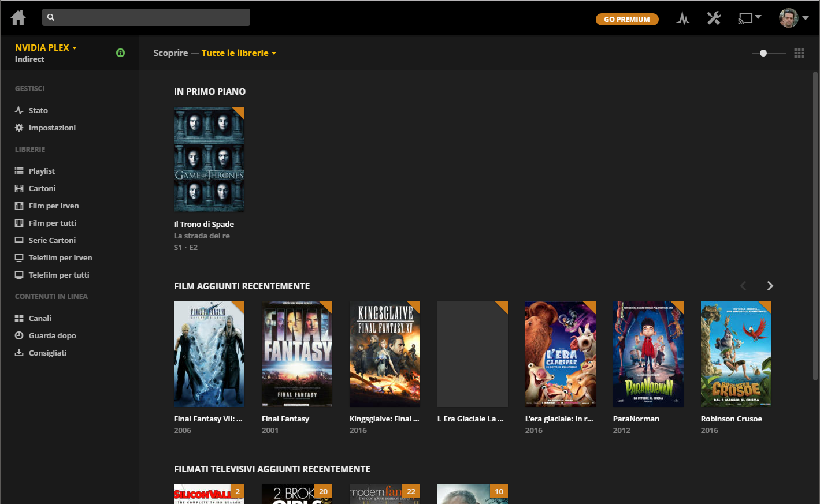This screenshot has width=820, height=504.
Task: Adjust the poster size slider
Action: pos(769,53)
